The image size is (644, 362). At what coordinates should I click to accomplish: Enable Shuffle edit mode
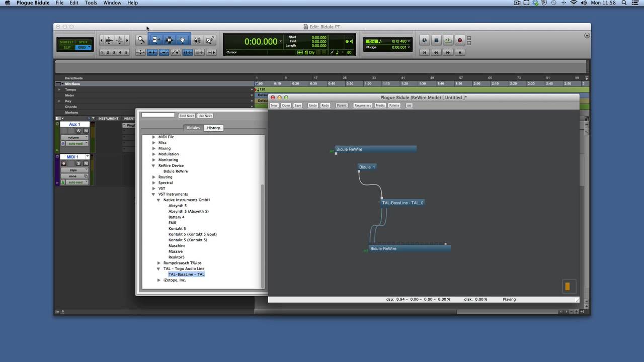click(66, 42)
